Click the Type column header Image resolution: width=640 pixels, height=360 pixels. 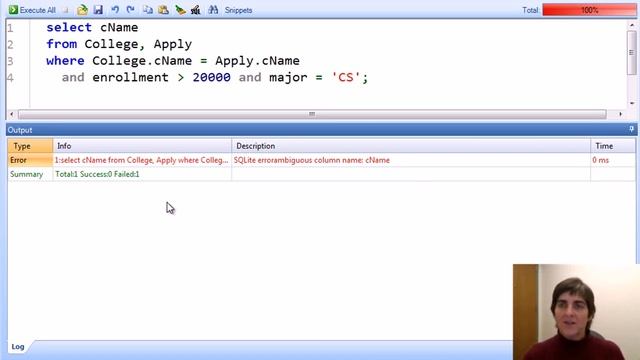30,146
